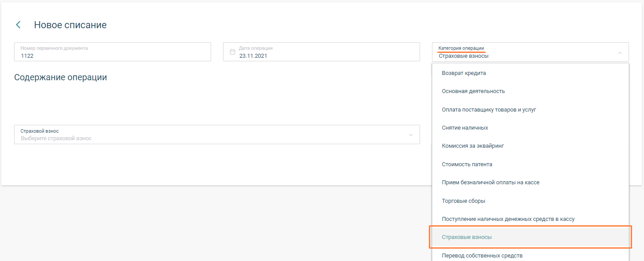
Task: Select 'Поступление наличных денежных средств в кассу'
Action: [530, 219]
